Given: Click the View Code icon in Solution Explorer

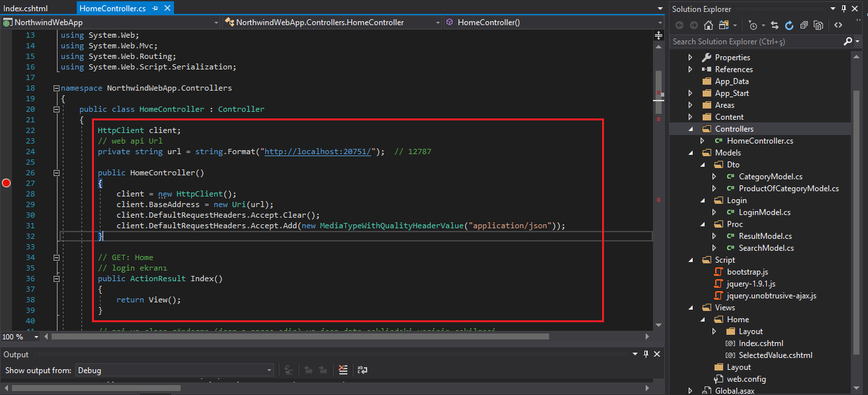Looking at the screenshot, I should (838, 25).
